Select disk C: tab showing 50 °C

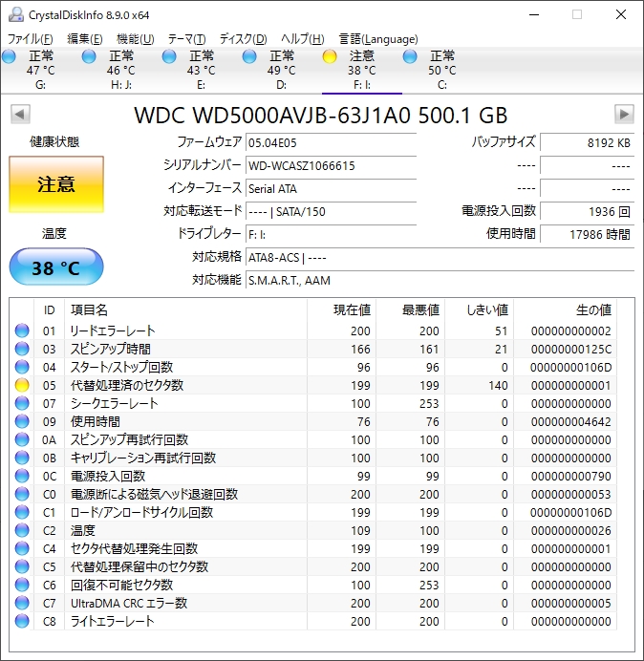pyautogui.click(x=442, y=70)
